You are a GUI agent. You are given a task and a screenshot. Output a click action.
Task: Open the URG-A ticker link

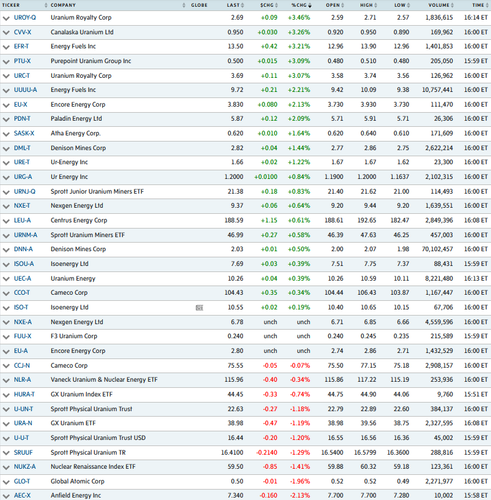coord(23,177)
